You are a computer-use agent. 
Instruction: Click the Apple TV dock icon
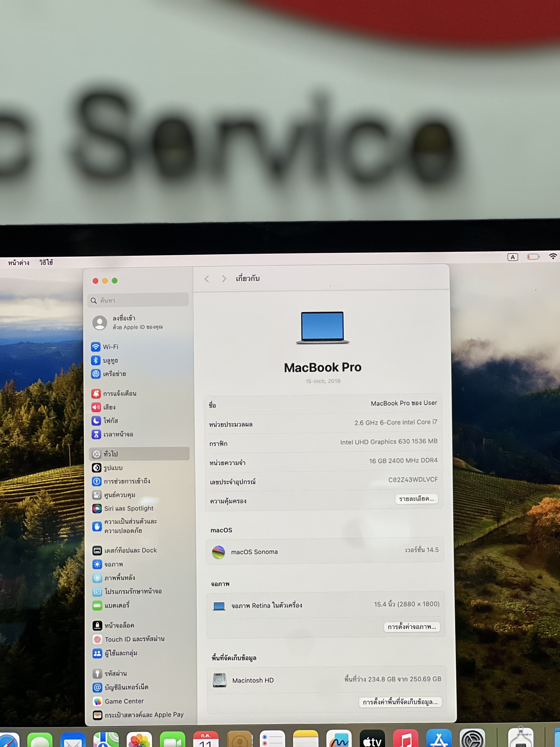pyautogui.click(x=372, y=740)
